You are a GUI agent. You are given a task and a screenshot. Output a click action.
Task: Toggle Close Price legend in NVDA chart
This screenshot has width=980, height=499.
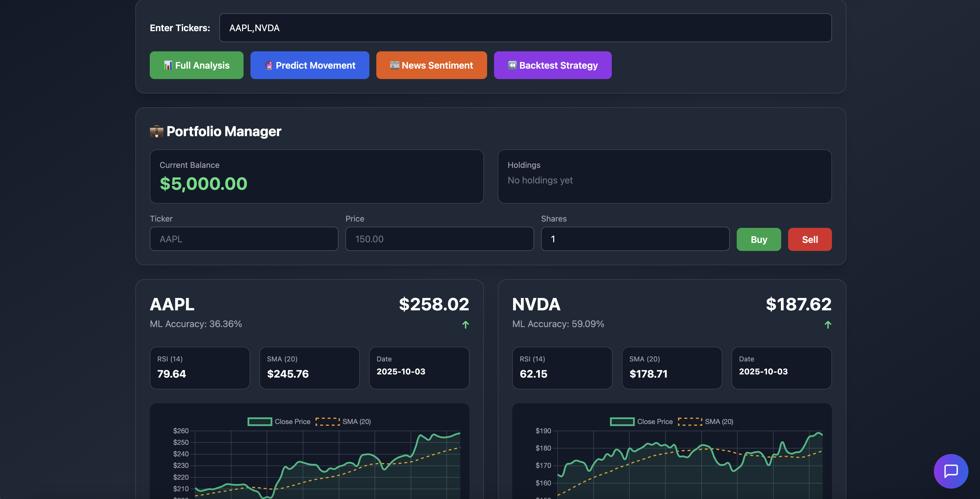(642, 421)
